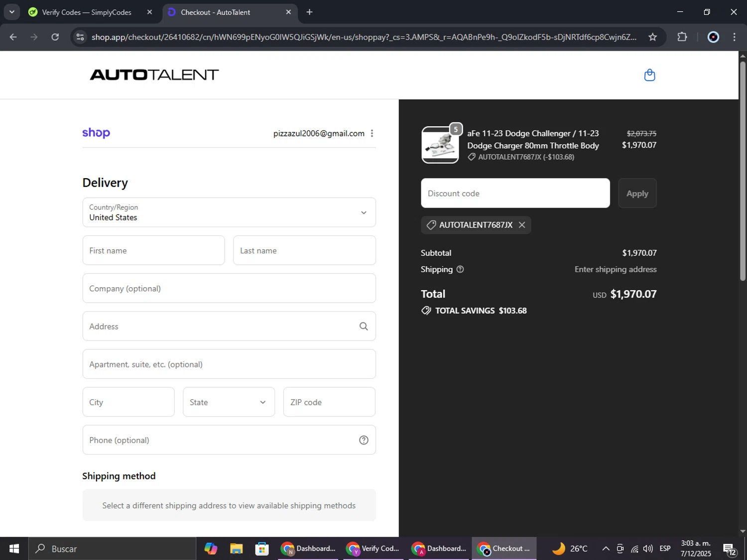Bookmark this page with star icon
This screenshot has height=560, width=747.
652,37
